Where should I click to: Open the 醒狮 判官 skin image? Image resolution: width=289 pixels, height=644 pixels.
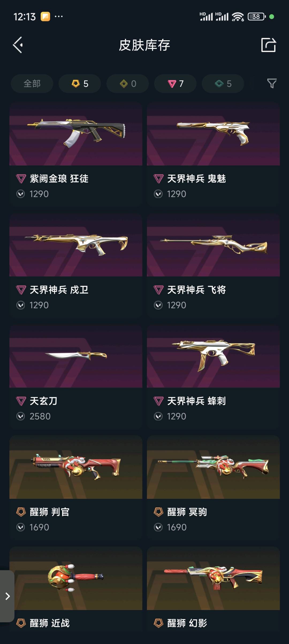[x=76, y=467]
